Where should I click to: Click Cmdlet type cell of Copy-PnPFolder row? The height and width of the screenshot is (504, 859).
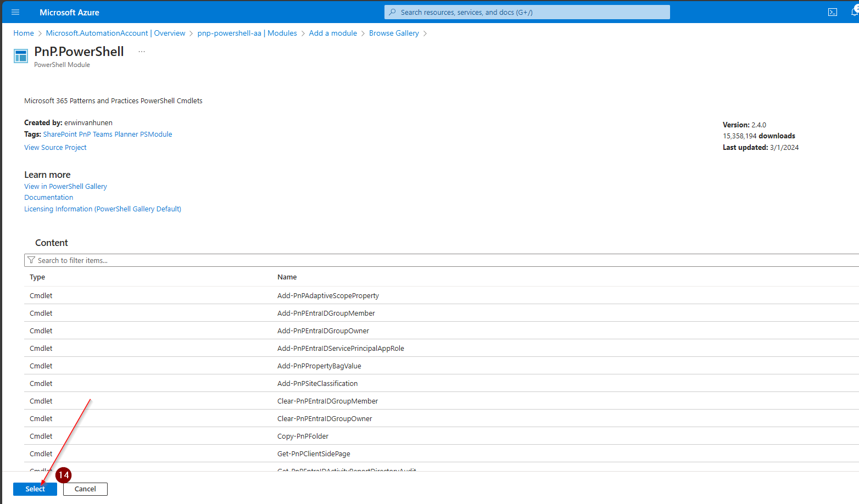[x=41, y=436]
